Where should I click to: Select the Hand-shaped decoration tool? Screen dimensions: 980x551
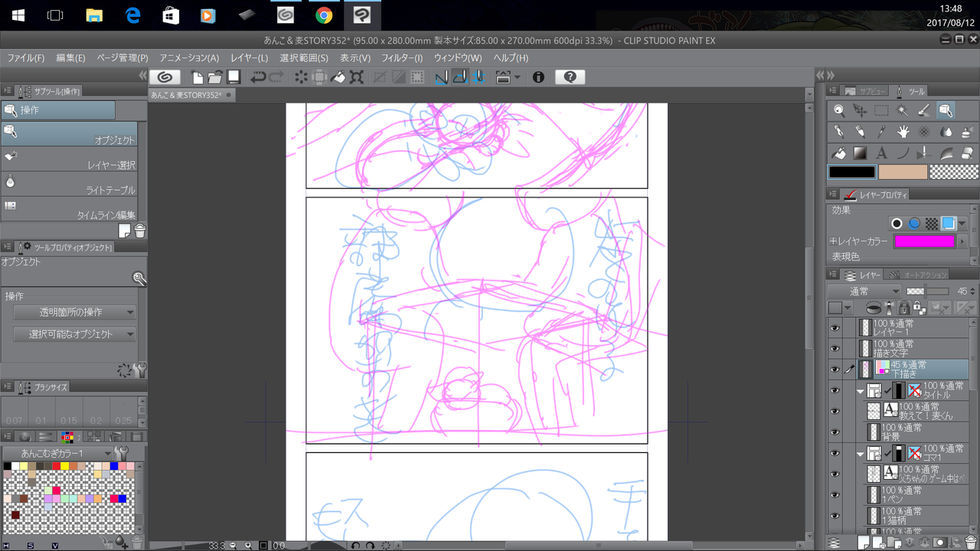click(903, 132)
